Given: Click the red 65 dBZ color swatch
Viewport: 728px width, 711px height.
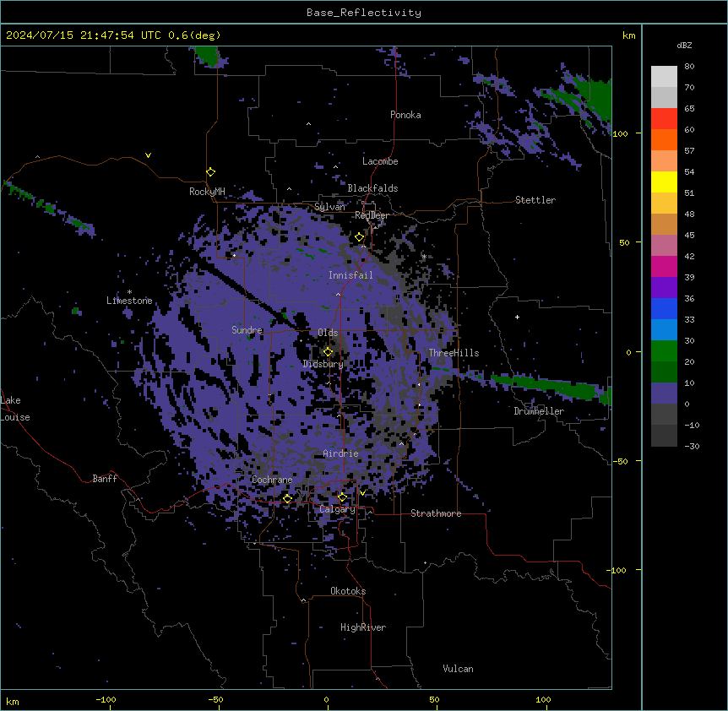Looking at the screenshot, I should click(664, 118).
